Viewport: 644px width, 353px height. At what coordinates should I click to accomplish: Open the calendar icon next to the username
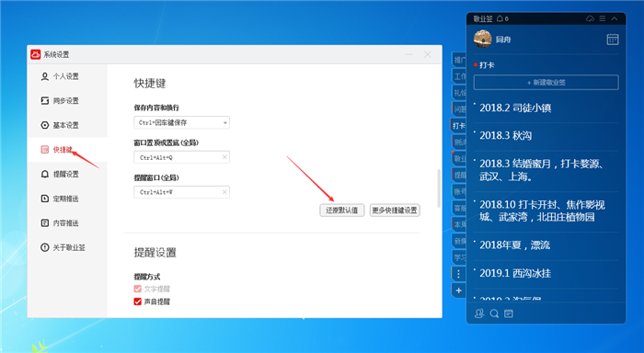point(613,40)
